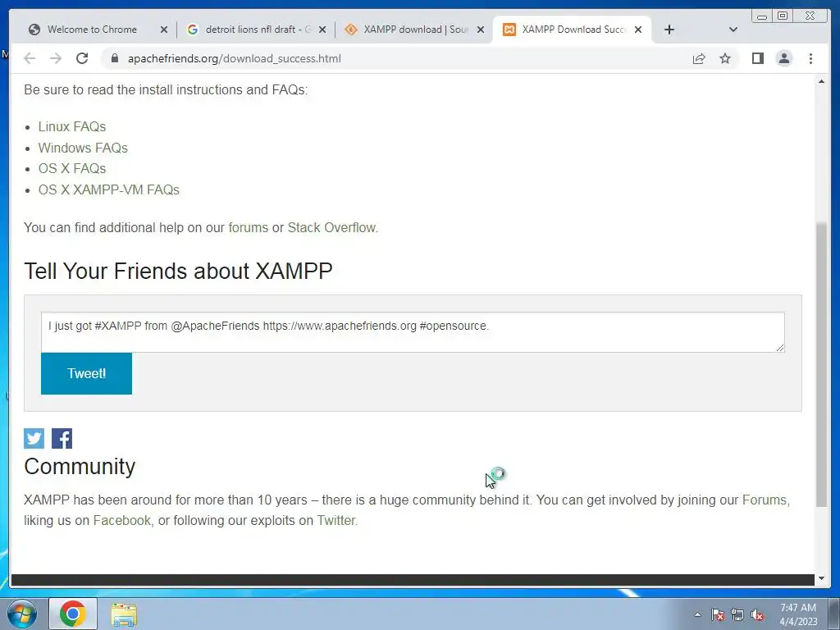840x630 pixels.
Task: Open the OS X FAQs link
Action: tap(72, 168)
